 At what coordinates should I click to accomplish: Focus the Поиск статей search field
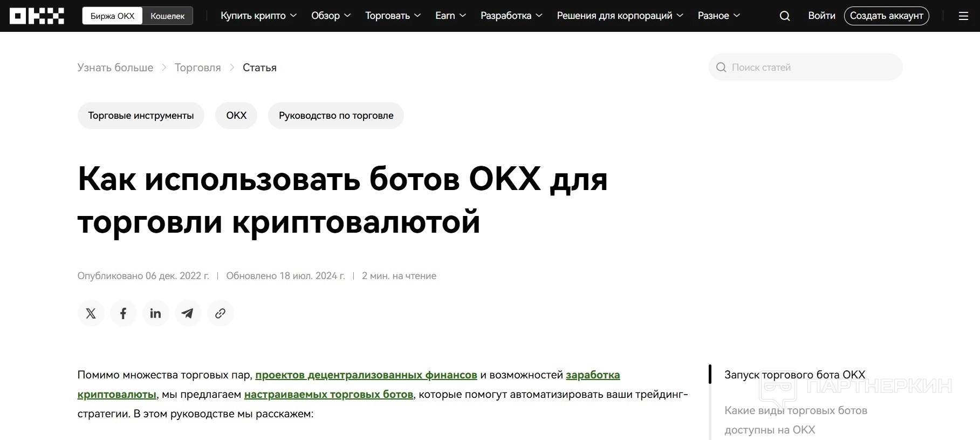(805, 67)
